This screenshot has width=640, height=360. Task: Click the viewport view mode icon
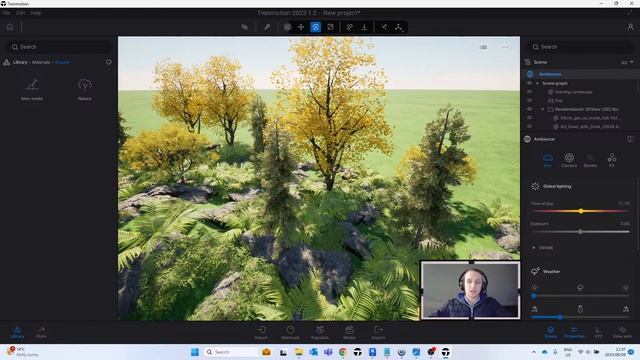483,47
